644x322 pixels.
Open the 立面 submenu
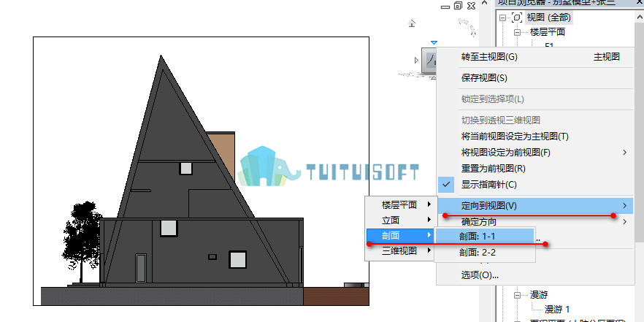click(x=399, y=221)
